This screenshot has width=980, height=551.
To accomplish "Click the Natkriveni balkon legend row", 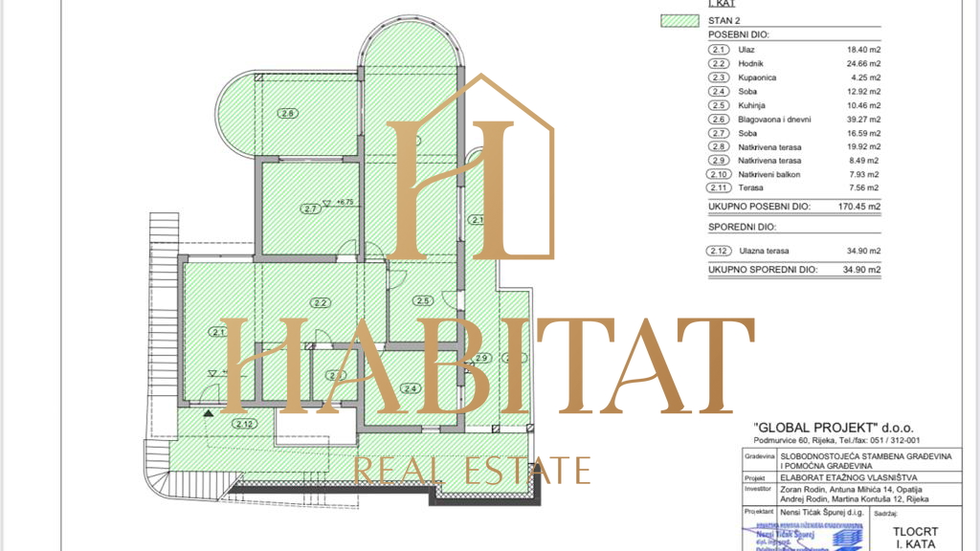I will pos(793,175).
